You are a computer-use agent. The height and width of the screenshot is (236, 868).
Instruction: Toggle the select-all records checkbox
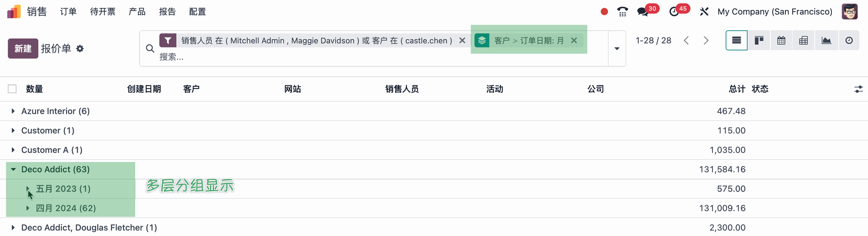coord(12,89)
